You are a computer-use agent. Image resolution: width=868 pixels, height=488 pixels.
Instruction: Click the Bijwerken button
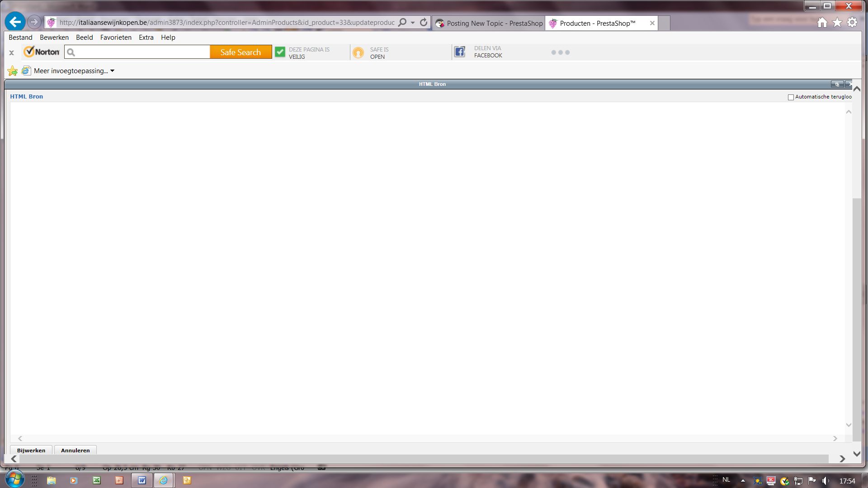pyautogui.click(x=31, y=450)
